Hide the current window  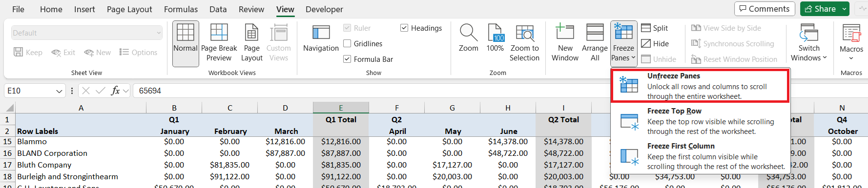(655, 44)
